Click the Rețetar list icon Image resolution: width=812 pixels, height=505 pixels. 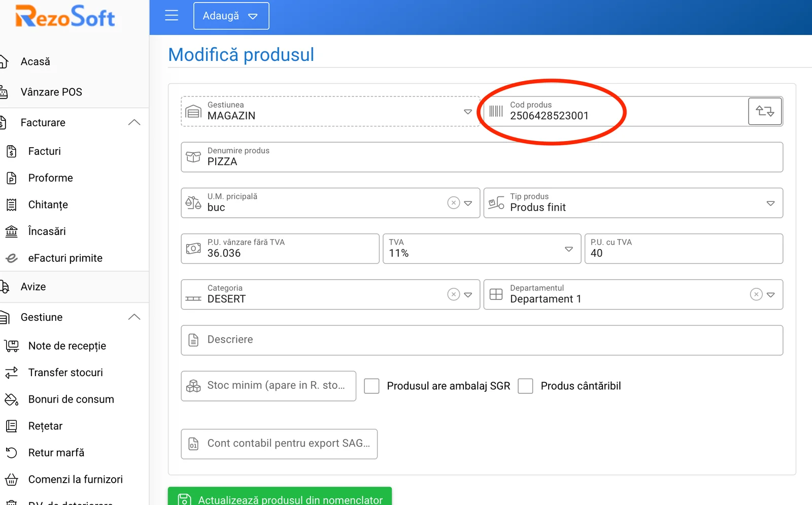[x=11, y=426]
